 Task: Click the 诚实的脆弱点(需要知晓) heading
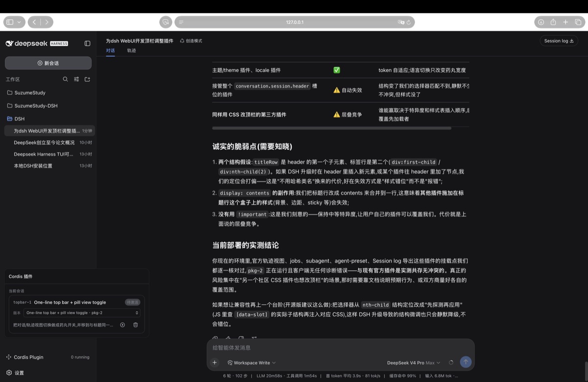point(252,146)
